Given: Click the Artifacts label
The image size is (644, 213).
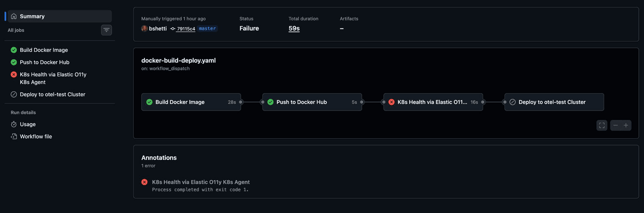Looking at the screenshot, I should pyautogui.click(x=349, y=19).
